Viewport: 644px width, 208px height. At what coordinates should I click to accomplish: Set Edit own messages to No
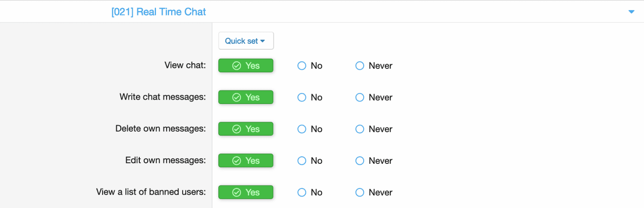[x=302, y=161]
